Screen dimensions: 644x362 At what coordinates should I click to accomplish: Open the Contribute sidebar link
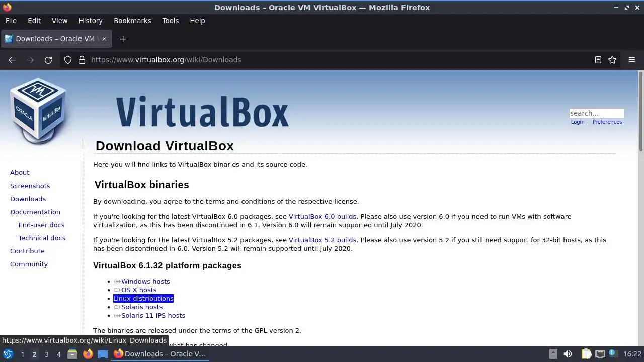click(x=27, y=251)
